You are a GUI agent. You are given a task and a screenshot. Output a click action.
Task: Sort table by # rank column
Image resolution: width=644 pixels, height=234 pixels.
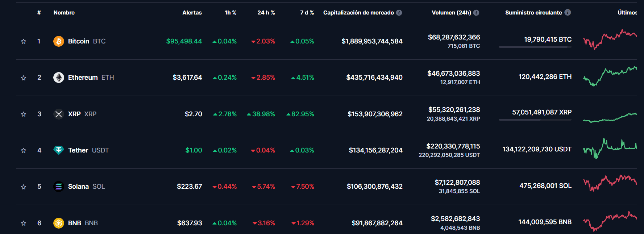[x=39, y=13]
